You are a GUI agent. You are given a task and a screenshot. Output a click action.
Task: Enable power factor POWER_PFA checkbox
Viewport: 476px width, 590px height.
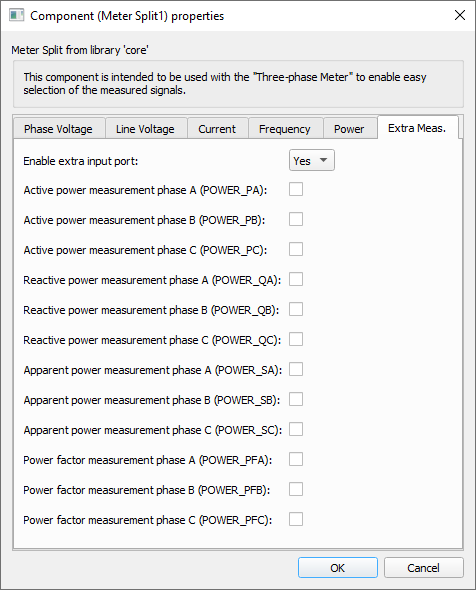coord(296,459)
